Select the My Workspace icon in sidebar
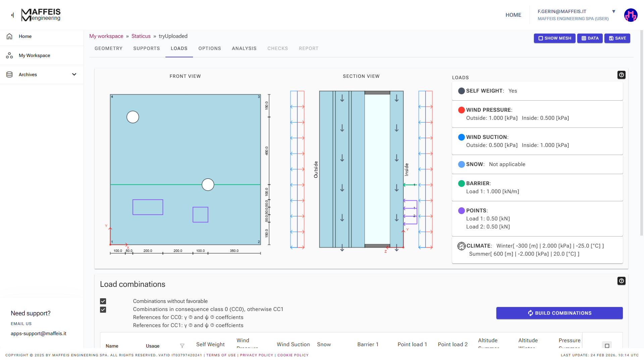 (x=9, y=55)
